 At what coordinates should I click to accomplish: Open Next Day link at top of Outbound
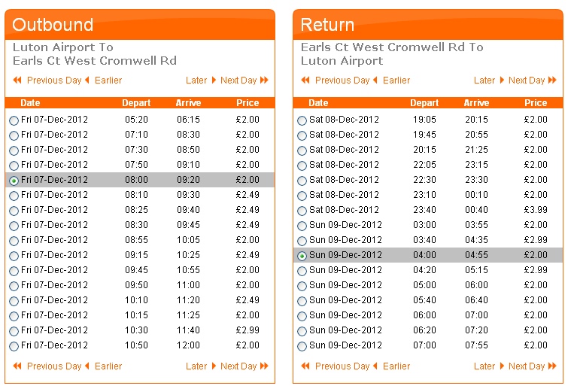click(238, 81)
